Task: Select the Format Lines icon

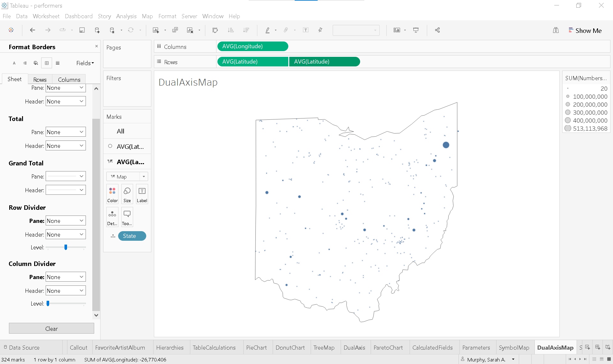Action: click(x=57, y=63)
